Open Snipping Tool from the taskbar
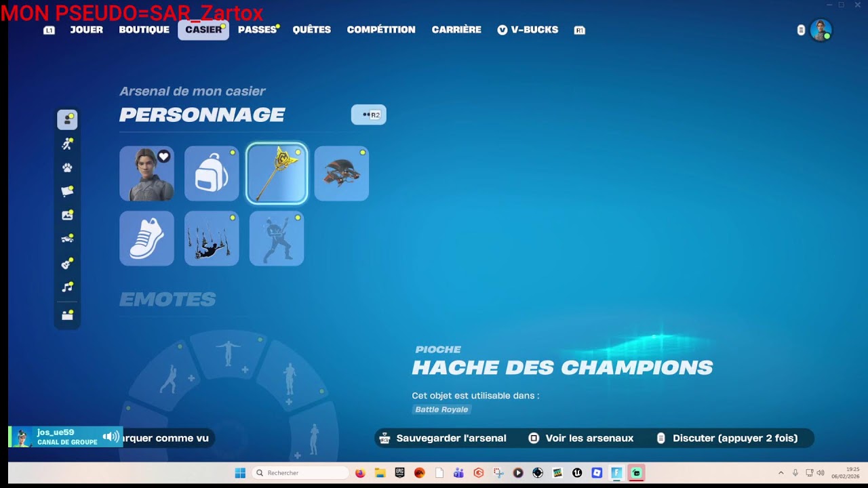 click(x=498, y=473)
